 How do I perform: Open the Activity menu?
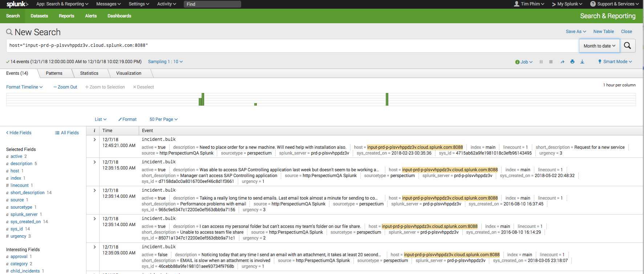[166, 4]
